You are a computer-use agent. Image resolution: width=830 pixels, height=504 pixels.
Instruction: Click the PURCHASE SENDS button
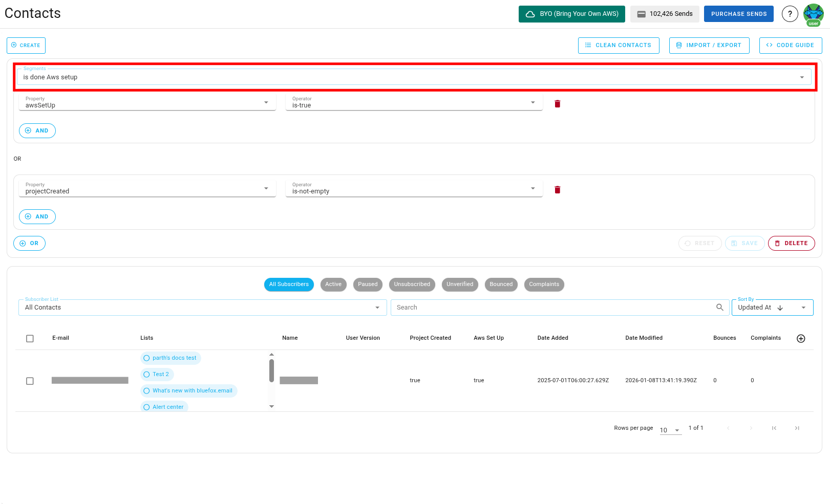pyautogui.click(x=739, y=14)
